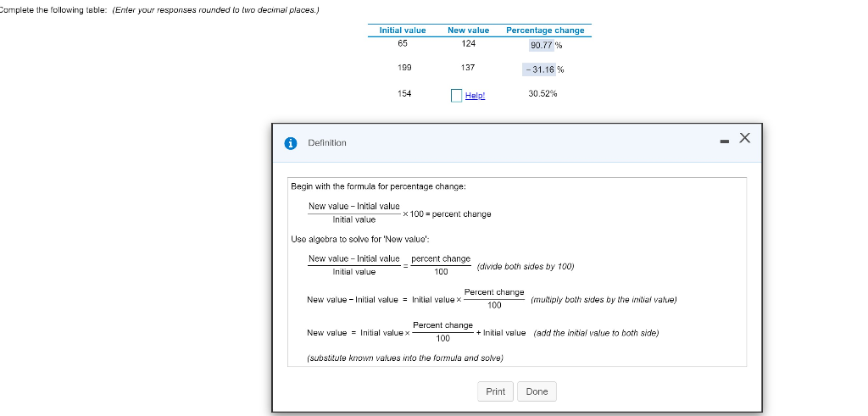Screen dimensions: 868x416
Task: Click '× 100 = percent change' formula text
Action: tap(447, 214)
